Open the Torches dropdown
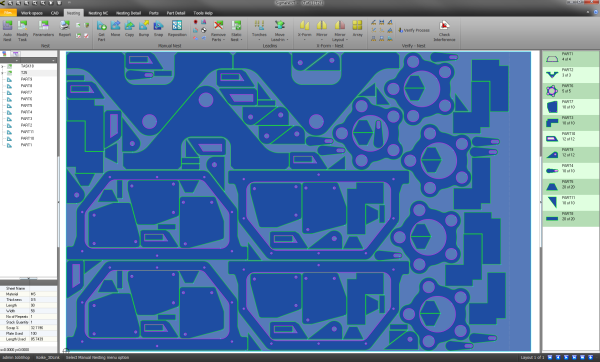 [259, 31]
